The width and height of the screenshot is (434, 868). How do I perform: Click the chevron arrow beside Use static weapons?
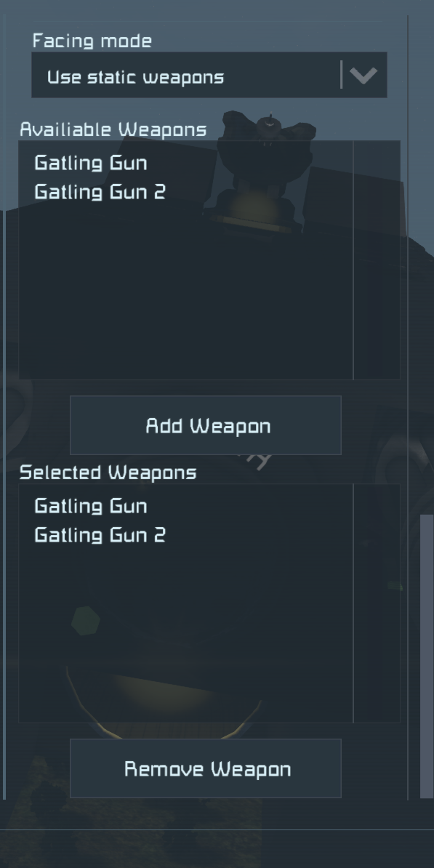pyautogui.click(x=363, y=76)
